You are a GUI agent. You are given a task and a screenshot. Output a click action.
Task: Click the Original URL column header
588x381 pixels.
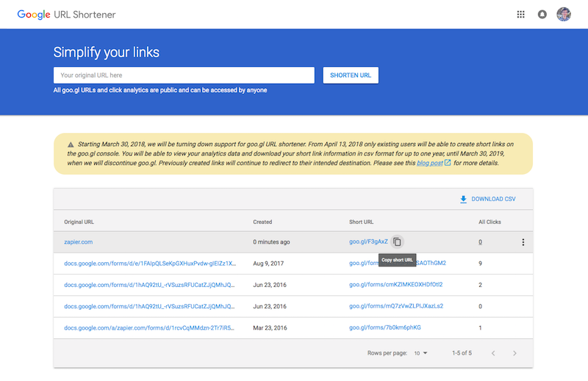pos(79,222)
